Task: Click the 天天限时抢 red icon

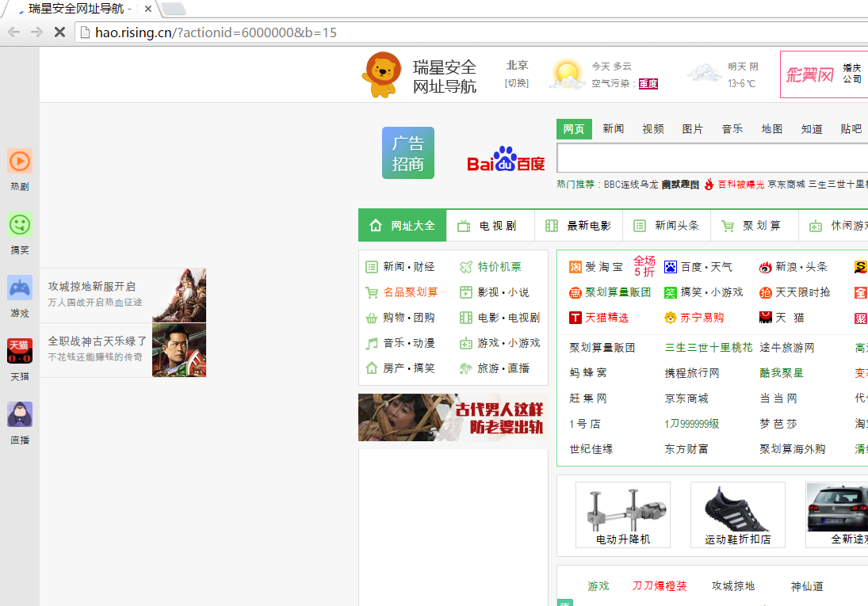Action: pos(766,293)
